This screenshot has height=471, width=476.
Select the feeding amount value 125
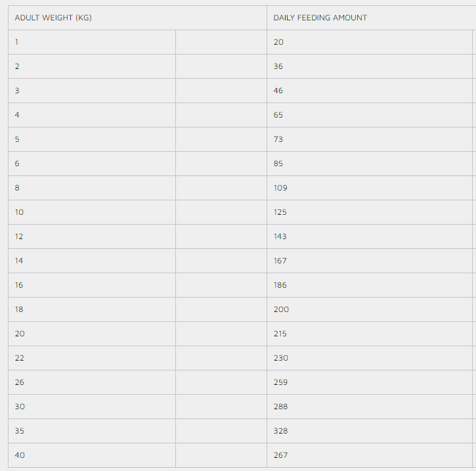tap(280, 212)
